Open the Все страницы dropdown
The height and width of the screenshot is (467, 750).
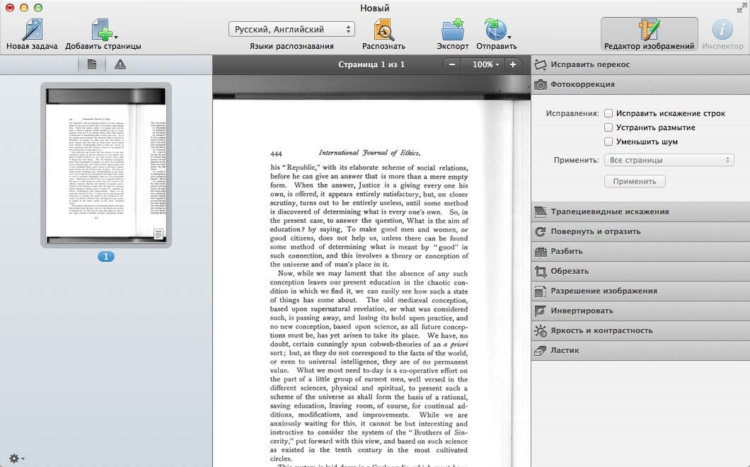669,160
